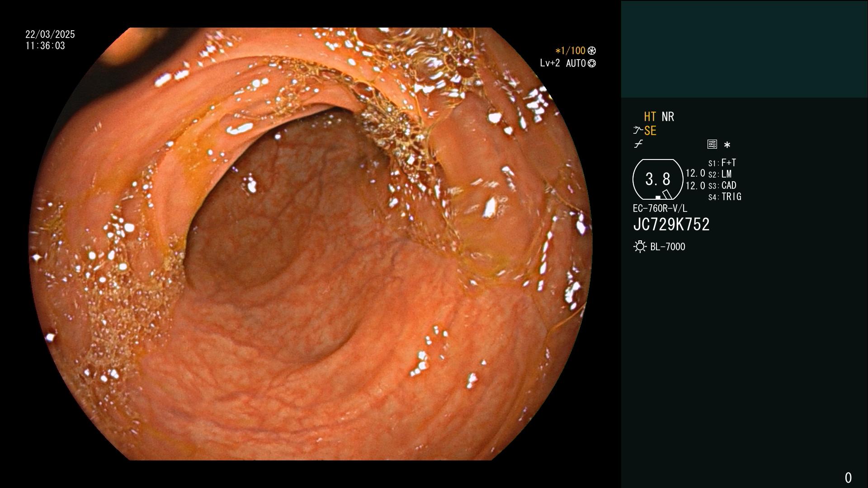Click the S3: CAD switch assignment
This screenshot has width=868, height=488.
[722, 185]
